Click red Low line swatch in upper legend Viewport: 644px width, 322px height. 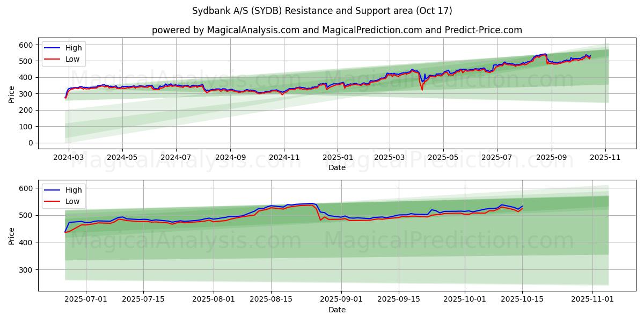pyautogui.click(x=53, y=59)
